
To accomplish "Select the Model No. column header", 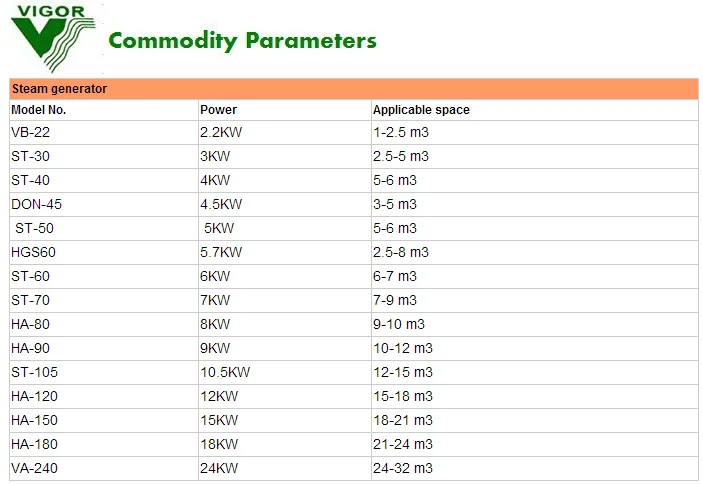I will tap(104, 110).
